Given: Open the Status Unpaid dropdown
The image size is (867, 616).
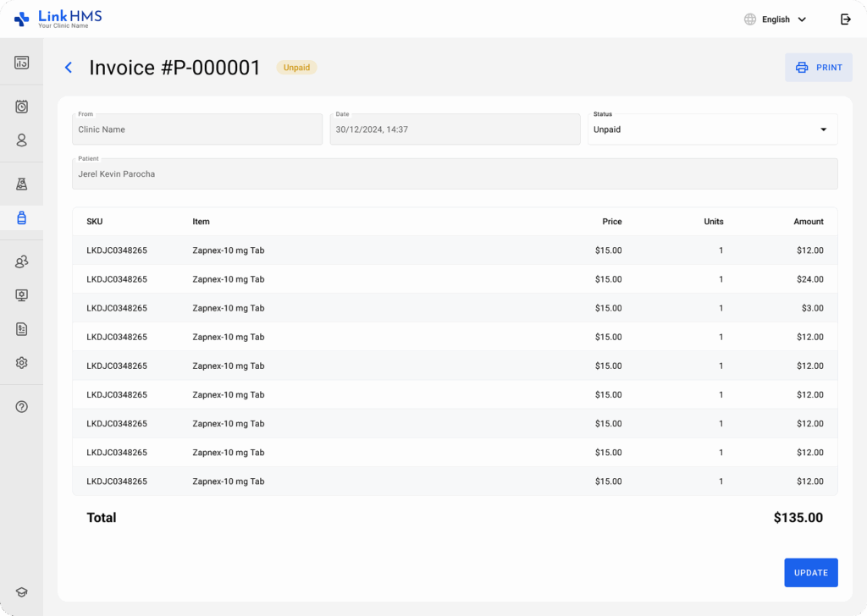Looking at the screenshot, I should pyautogui.click(x=713, y=129).
